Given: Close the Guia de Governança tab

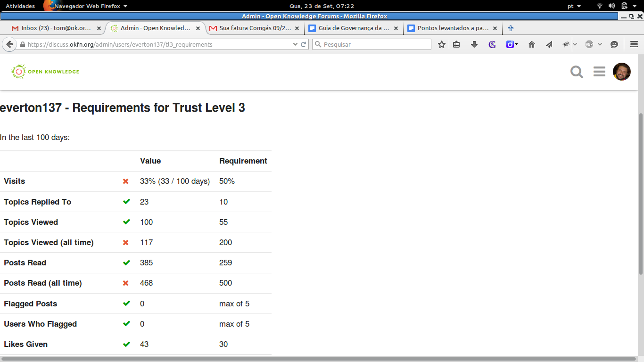Looking at the screenshot, I should pyautogui.click(x=396, y=28).
